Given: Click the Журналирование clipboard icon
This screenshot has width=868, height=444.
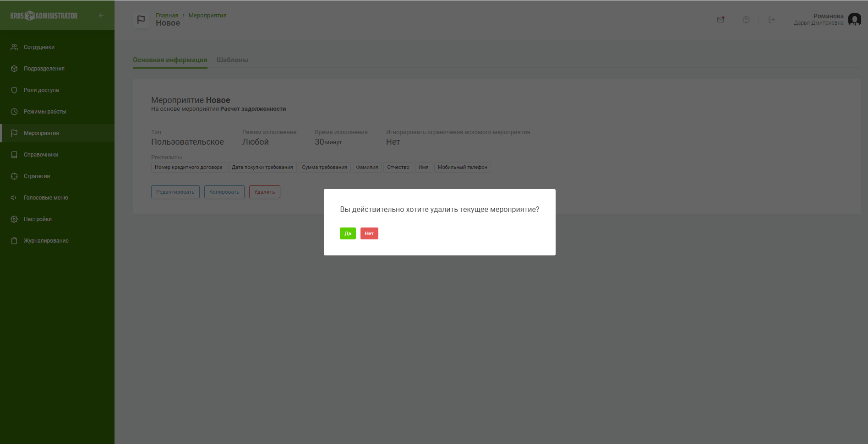Looking at the screenshot, I should pos(14,241).
